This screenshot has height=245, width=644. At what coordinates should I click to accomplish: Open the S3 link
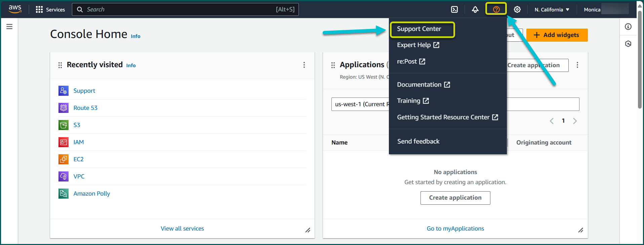click(77, 125)
